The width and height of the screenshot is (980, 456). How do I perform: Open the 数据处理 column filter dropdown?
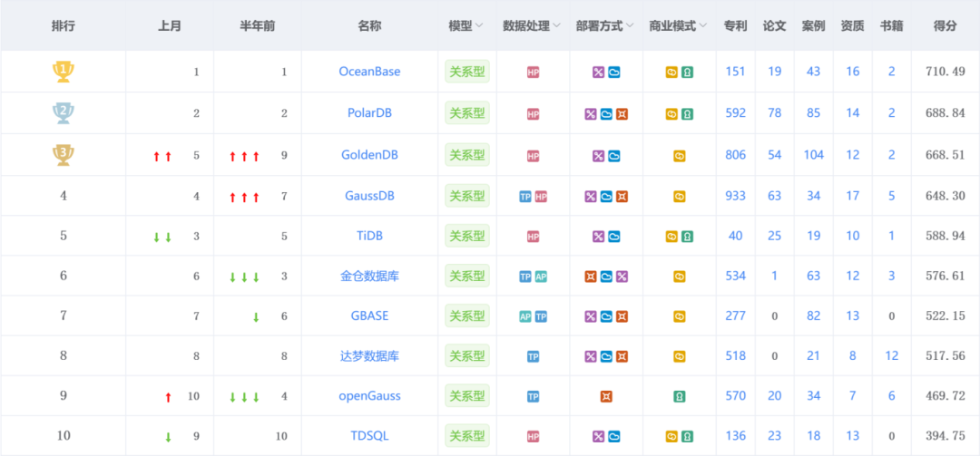[556, 26]
